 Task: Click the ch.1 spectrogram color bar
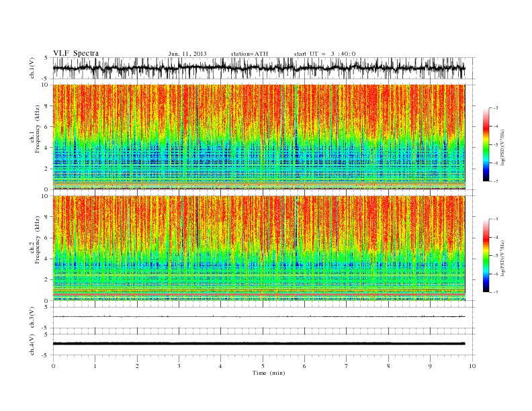click(486, 144)
